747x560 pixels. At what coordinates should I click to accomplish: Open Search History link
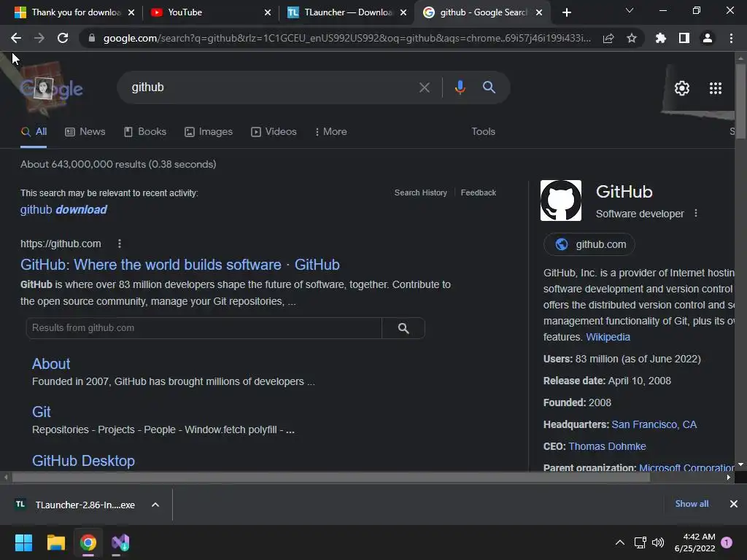421,192
